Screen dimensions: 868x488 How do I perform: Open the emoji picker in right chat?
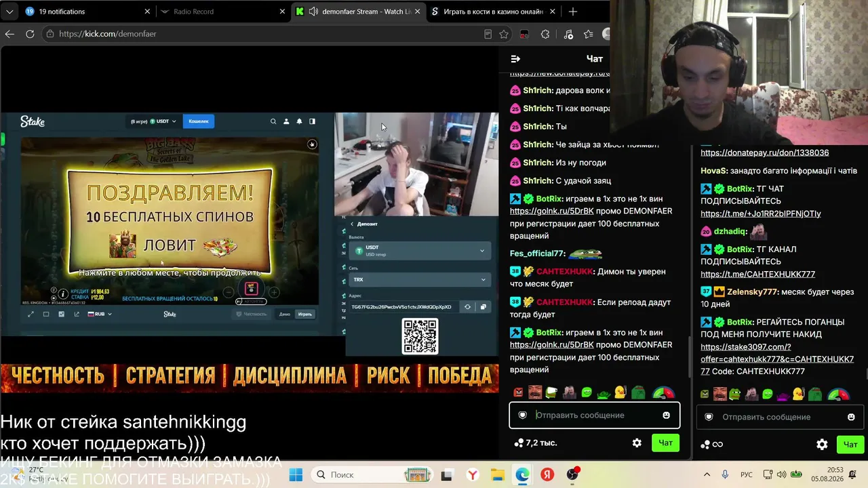(851, 417)
